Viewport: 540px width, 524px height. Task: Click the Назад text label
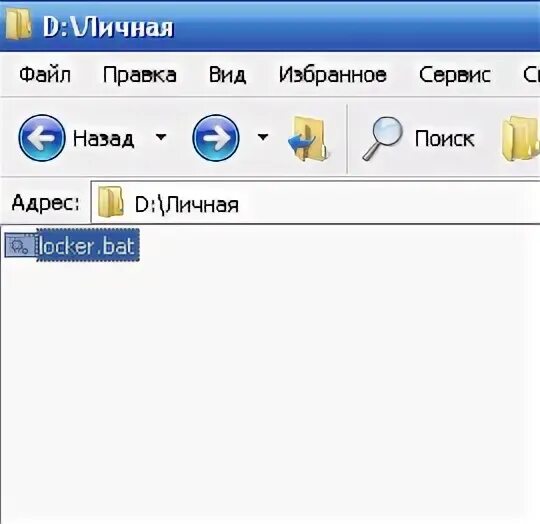click(103, 139)
